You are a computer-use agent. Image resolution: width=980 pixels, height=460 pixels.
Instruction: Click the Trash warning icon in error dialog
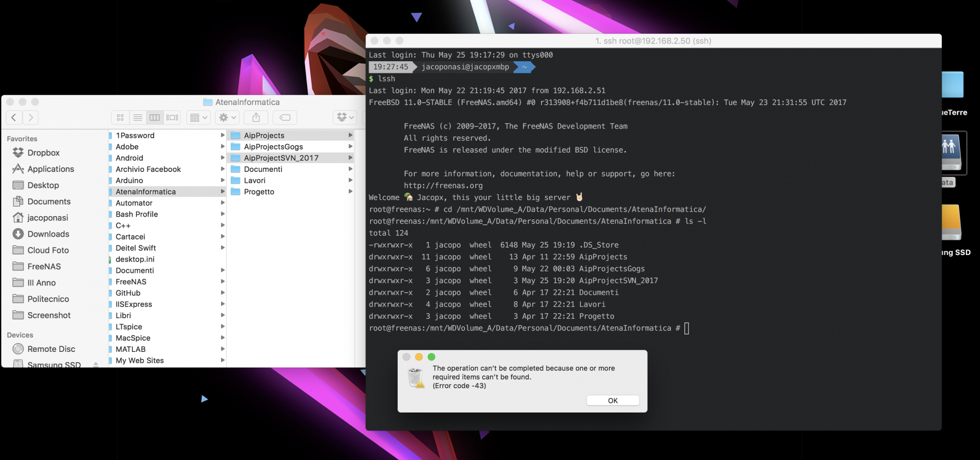(x=416, y=378)
